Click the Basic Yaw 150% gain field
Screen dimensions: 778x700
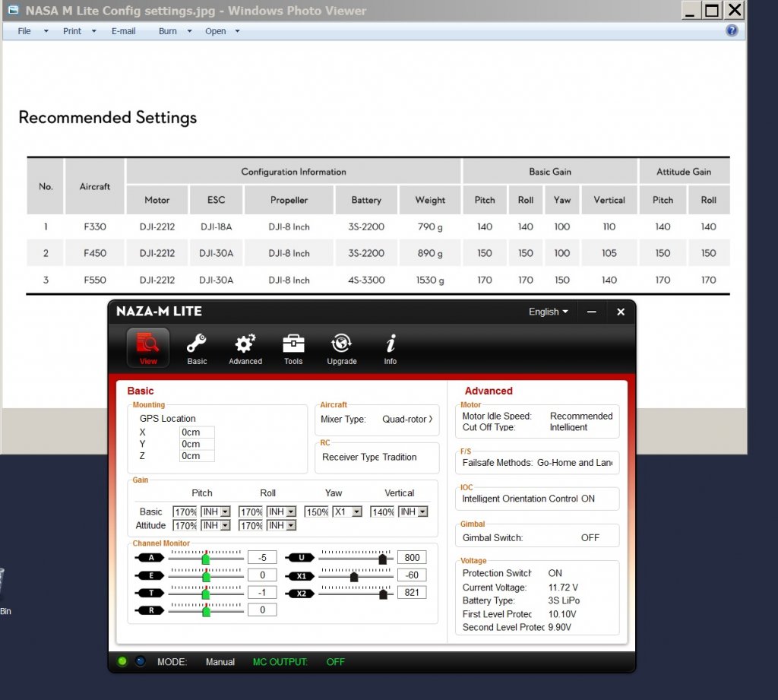tap(317, 512)
